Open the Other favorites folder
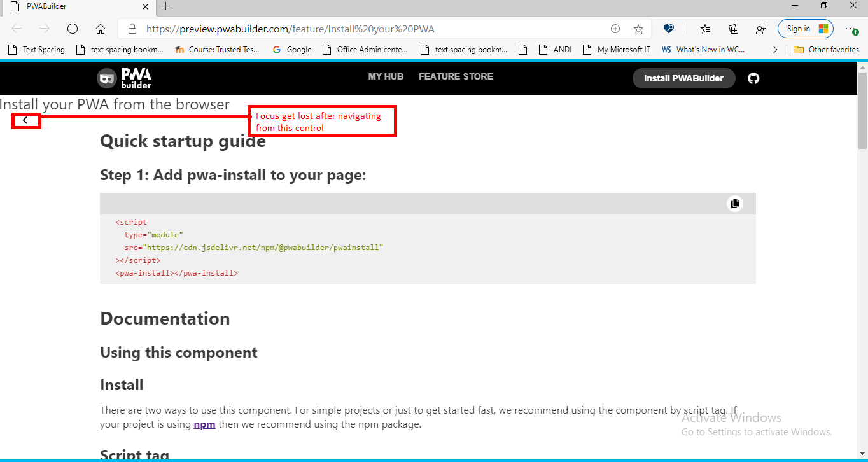This screenshot has width=868, height=462. tap(826, 49)
